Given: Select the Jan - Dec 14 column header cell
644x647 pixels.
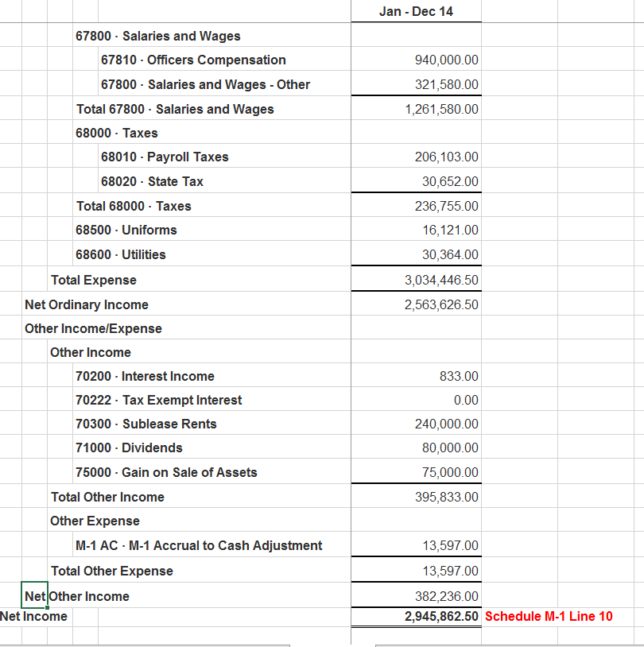Looking at the screenshot, I should (415, 10).
